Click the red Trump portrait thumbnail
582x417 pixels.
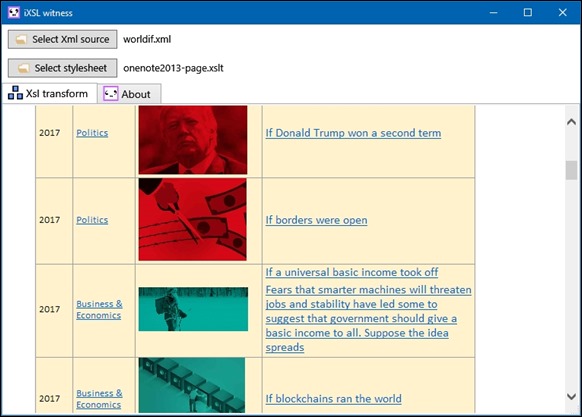pos(193,140)
